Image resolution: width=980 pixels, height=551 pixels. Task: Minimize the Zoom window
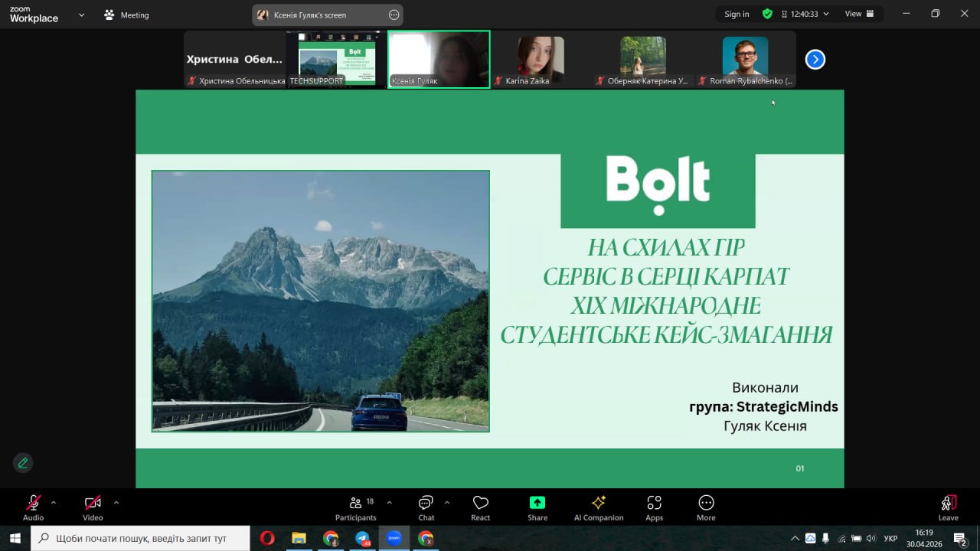906,14
